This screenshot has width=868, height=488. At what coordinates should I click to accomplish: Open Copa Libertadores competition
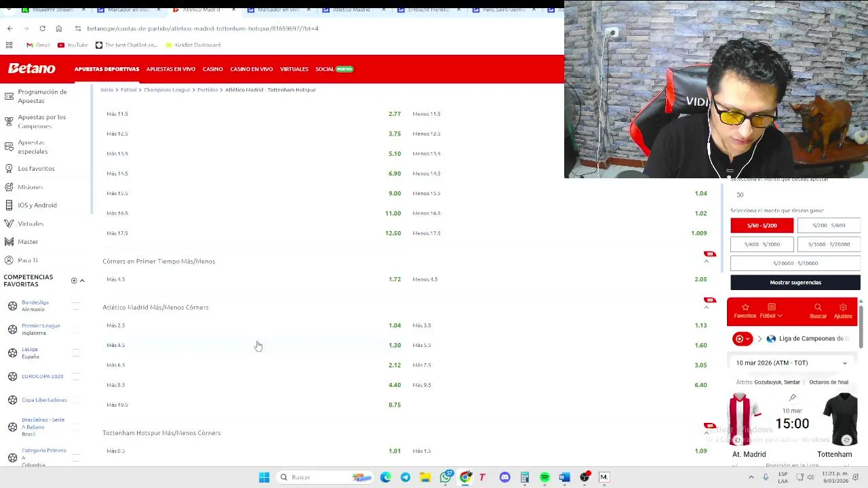tap(44, 400)
